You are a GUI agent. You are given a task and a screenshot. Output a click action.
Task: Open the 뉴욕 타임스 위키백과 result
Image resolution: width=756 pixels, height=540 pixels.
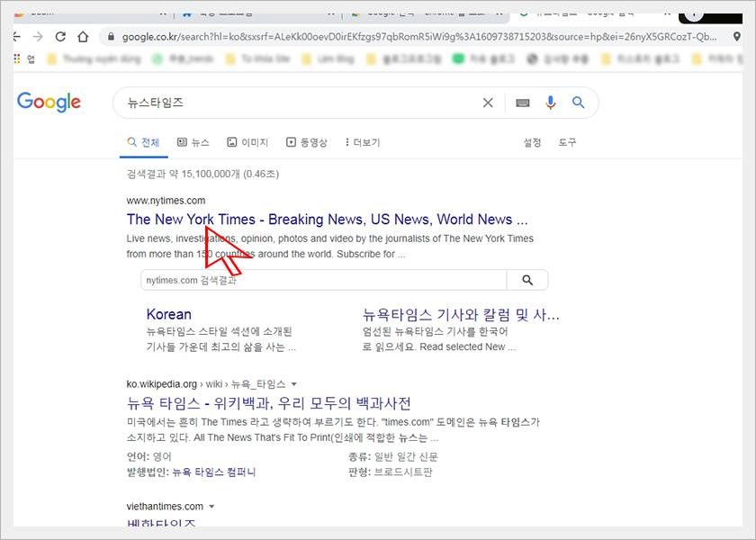click(x=268, y=403)
